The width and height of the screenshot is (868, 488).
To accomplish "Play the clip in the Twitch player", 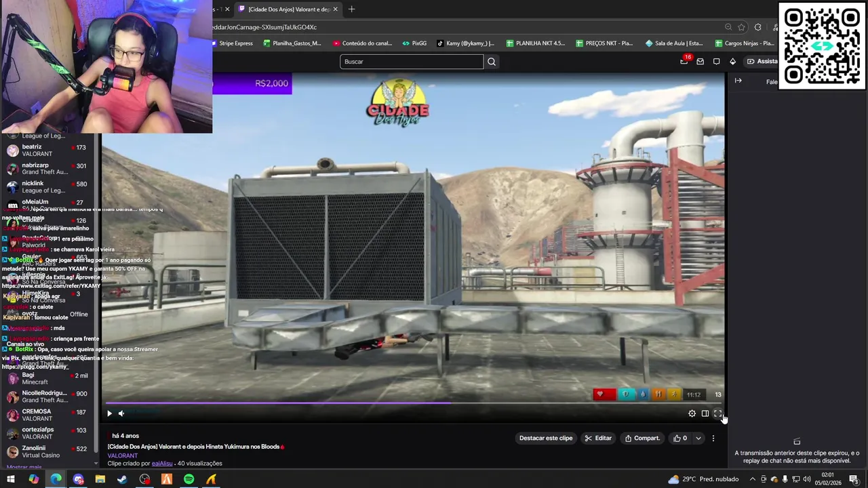I will click(109, 413).
